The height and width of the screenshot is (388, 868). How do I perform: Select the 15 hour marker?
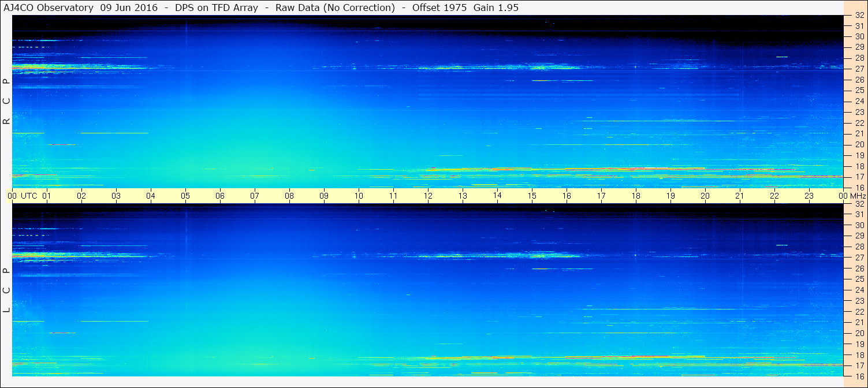532,196
